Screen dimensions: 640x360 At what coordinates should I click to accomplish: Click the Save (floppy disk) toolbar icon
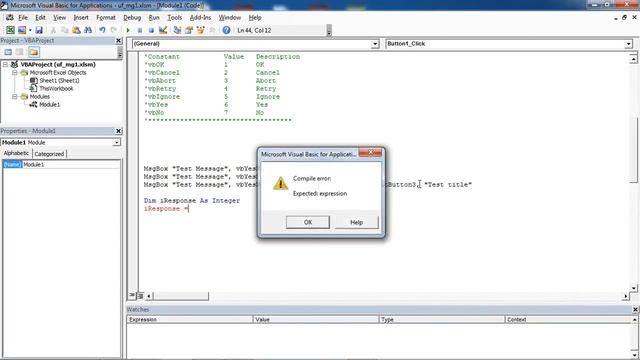point(39,30)
